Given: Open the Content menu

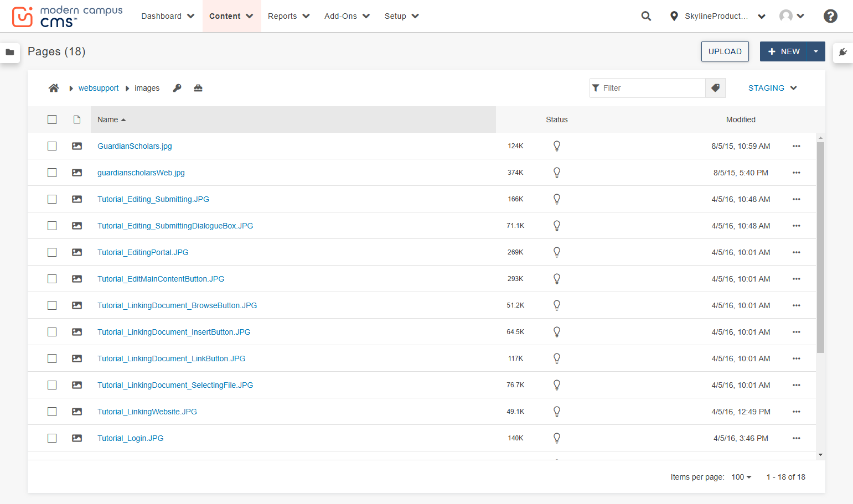Looking at the screenshot, I should click(x=231, y=16).
